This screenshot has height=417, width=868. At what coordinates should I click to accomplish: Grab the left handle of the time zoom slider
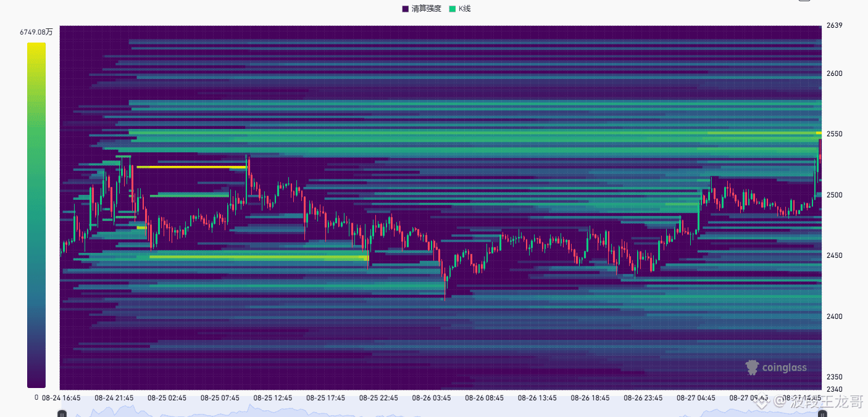tap(62, 415)
